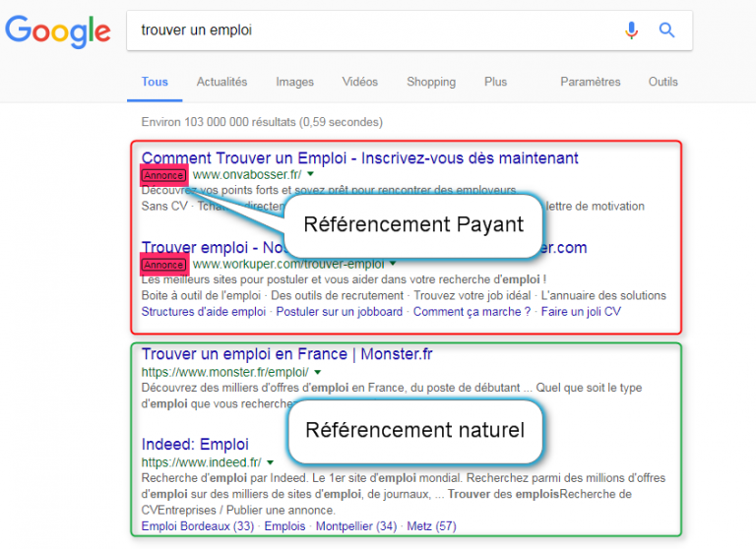Open the Shopping tab
This screenshot has height=549, width=756.
[x=431, y=82]
